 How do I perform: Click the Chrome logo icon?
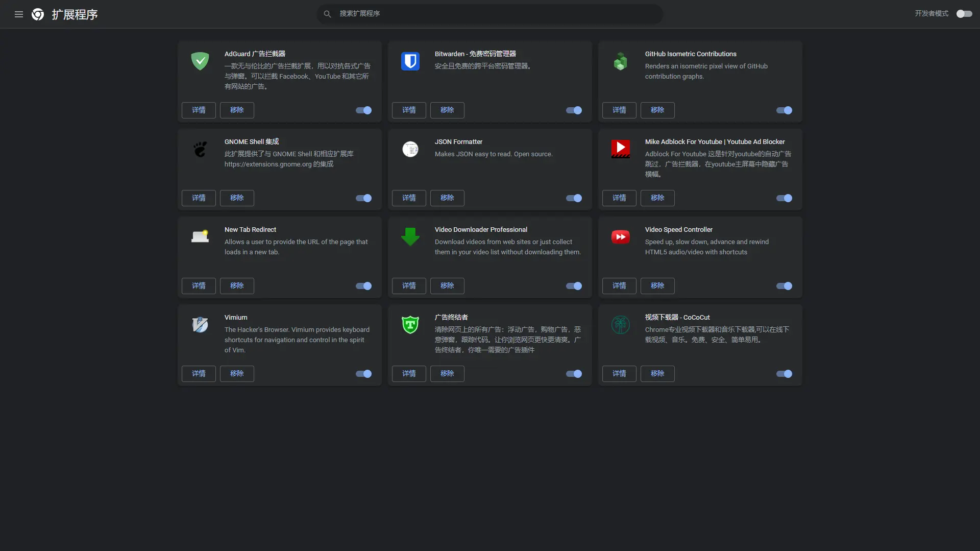point(38,14)
